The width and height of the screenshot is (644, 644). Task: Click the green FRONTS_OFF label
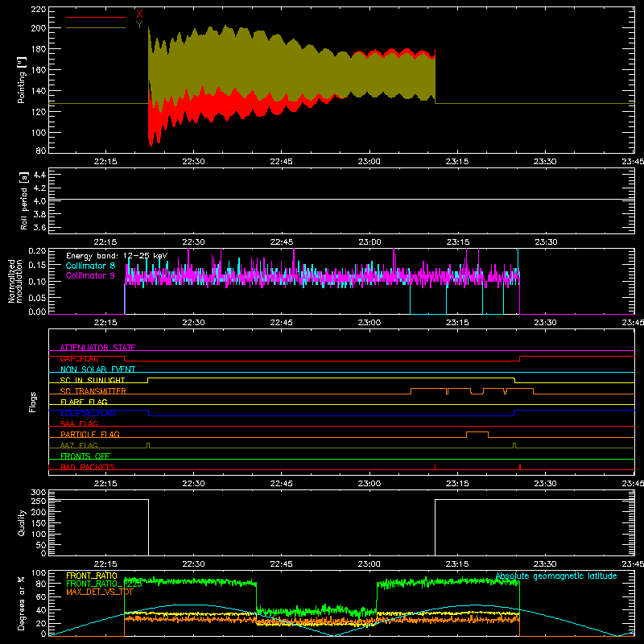(x=85, y=456)
